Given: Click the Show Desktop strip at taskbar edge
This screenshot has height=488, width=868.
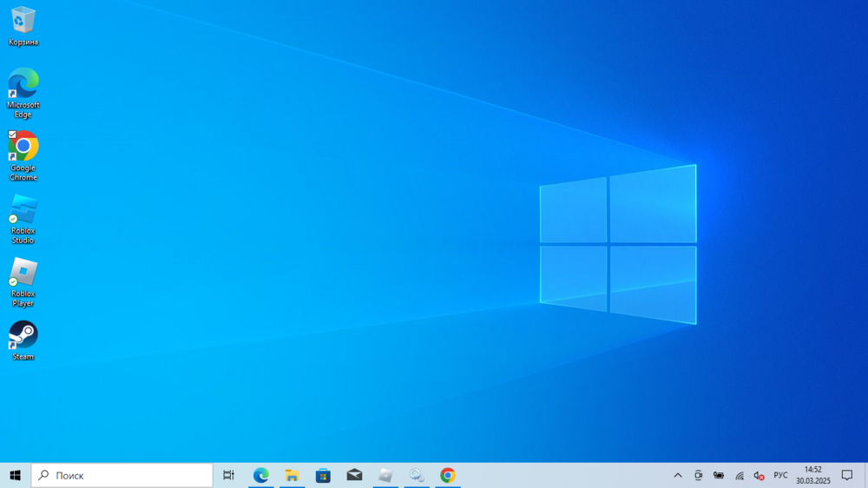Looking at the screenshot, I should 865,475.
